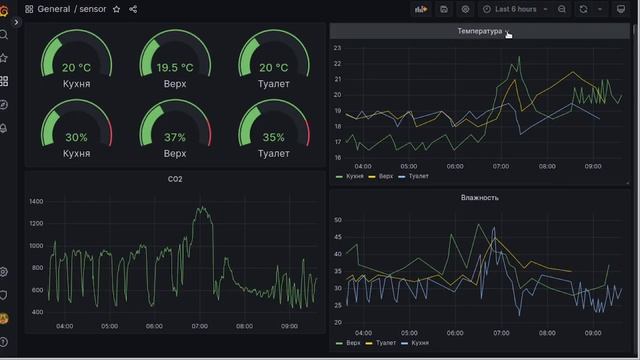Open the Configuration gear in sidebar
The height and width of the screenshot is (360, 640).
tap(4, 271)
